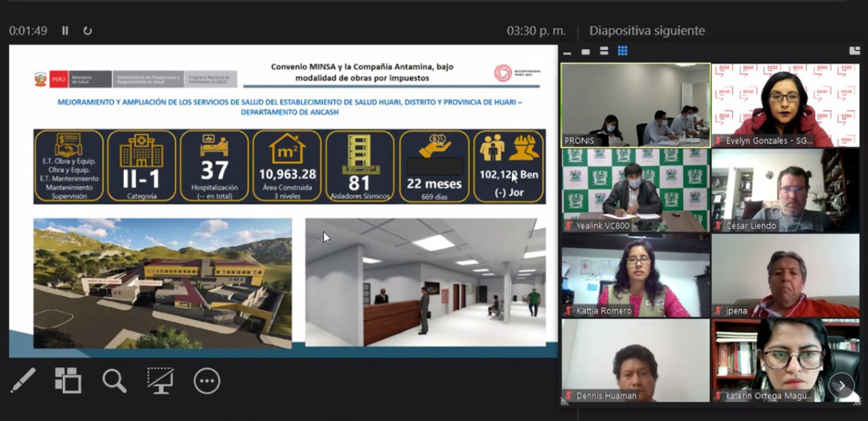Click the blue 'MEJORAMIENTO Y AMPLIACIÓN' heading text

pyautogui.click(x=290, y=107)
